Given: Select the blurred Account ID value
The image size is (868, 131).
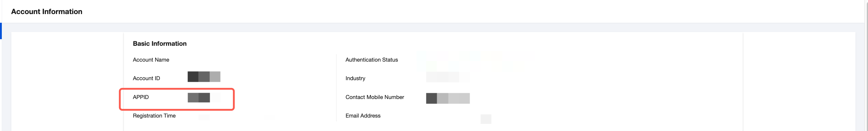Looking at the screenshot, I should (x=204, y=77).
